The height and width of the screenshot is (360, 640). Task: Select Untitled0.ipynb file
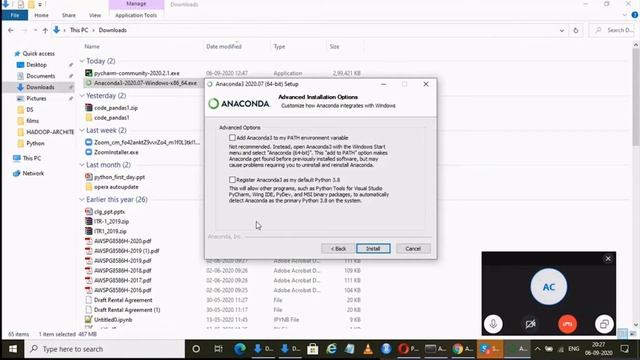click(113, 320)
